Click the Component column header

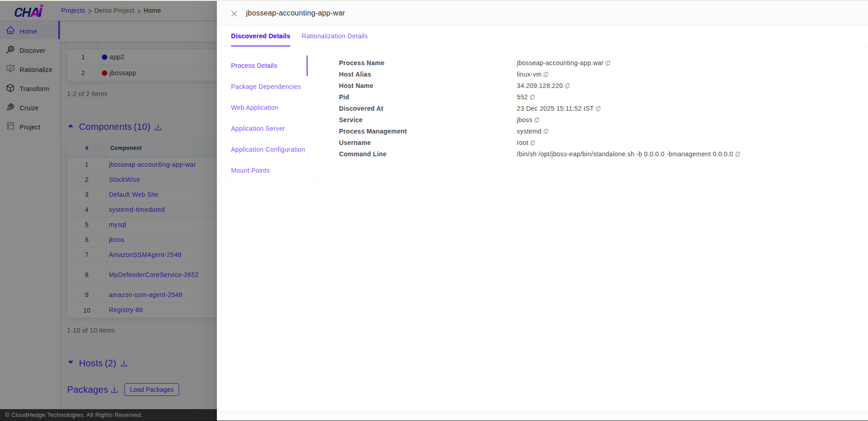click(x=126, y=148)
